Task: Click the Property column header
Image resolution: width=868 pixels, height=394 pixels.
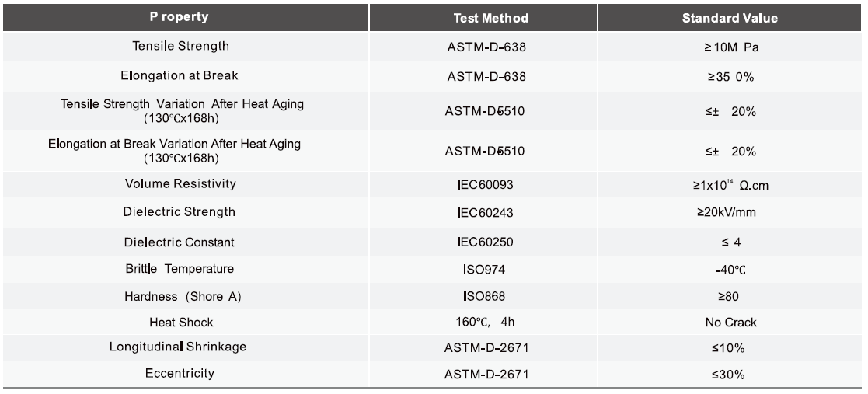Action: pos(180,17)
